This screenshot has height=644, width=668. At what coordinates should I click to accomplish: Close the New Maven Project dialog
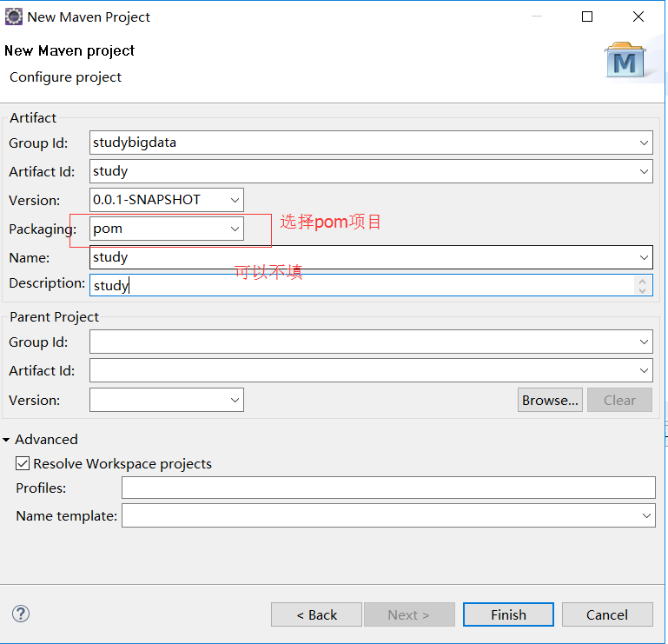tap(638, 17)
